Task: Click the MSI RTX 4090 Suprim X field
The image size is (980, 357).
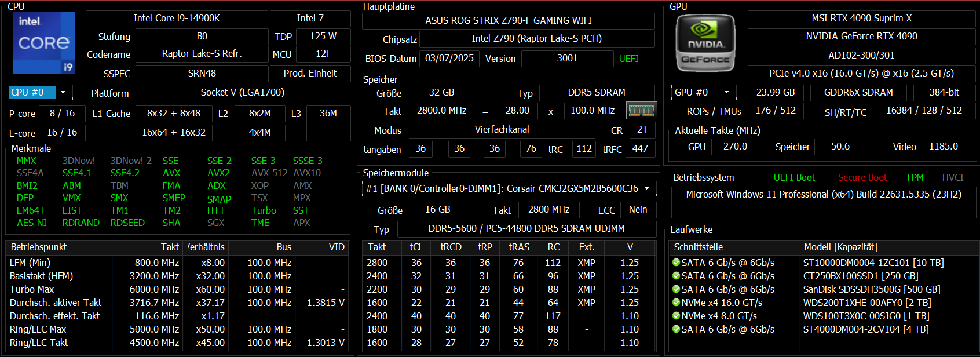Action: [862, 18]
